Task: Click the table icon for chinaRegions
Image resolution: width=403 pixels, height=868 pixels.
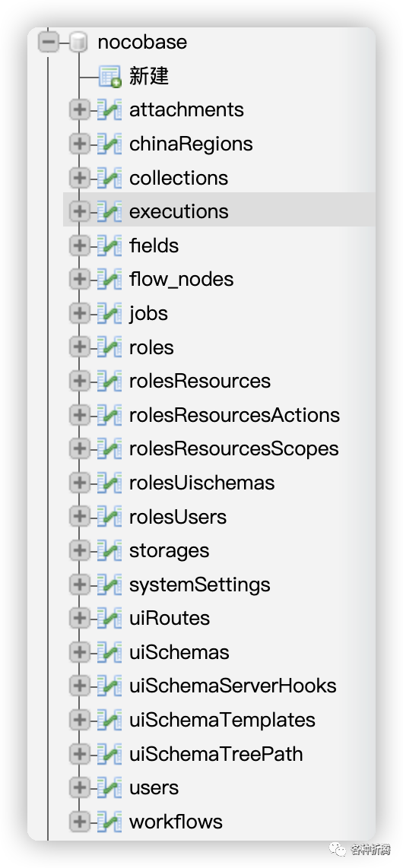Action: (109, 144)
